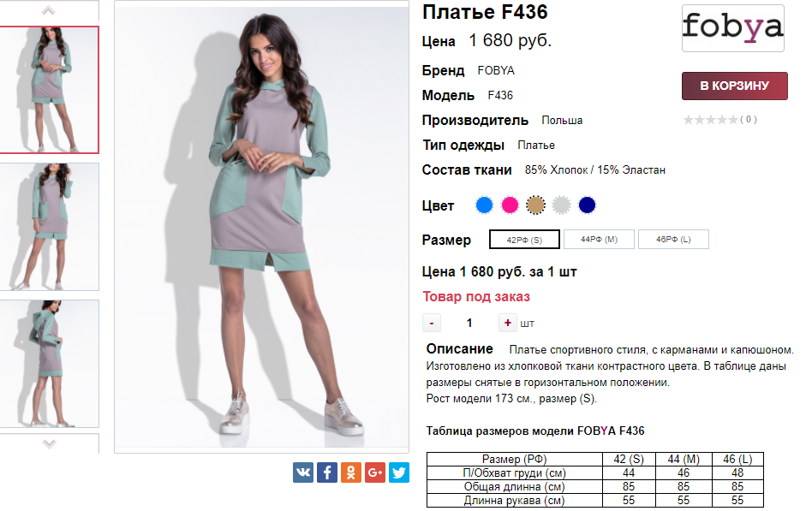The width and height of the screenshot is (812, 511).
Task: Pick size 46РФ (L)
Action: [673, 239]
